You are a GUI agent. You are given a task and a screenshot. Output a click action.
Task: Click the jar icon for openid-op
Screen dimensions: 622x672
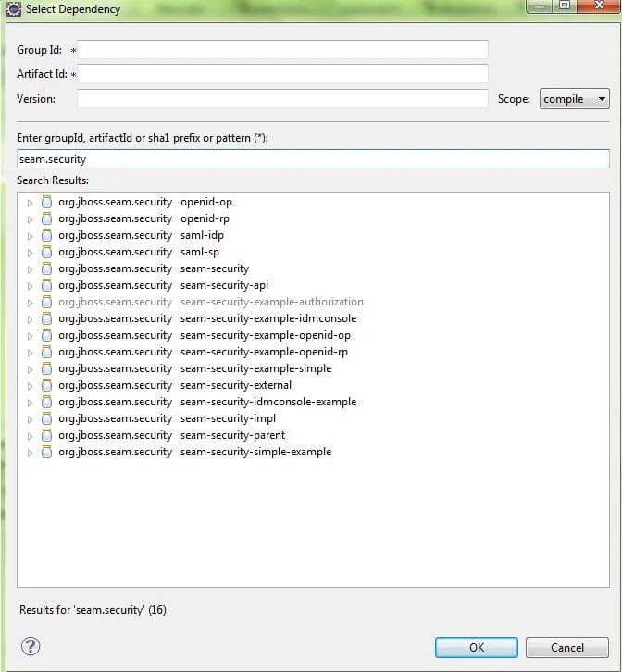click(x=46, y=202)
